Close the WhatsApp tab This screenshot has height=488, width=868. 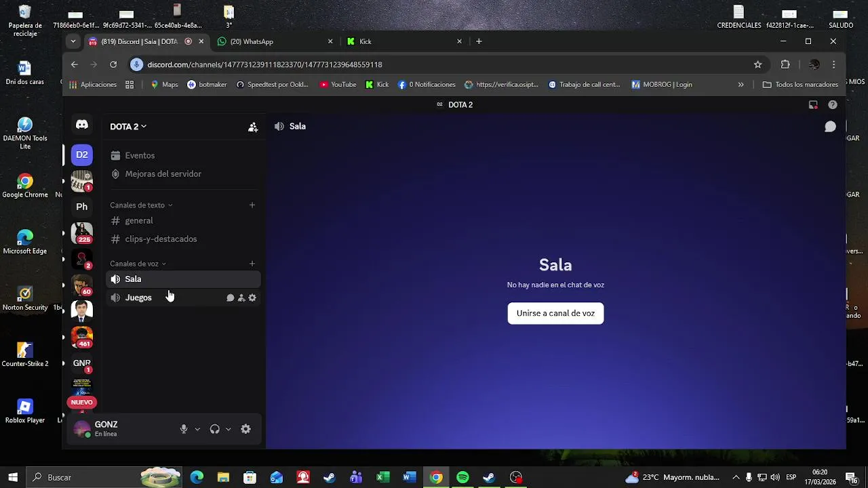tap(330, 41)
